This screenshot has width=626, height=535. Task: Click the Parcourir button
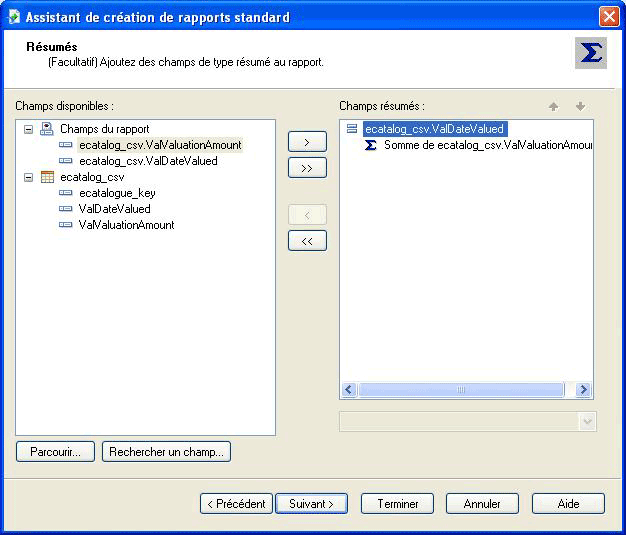pos(55,452)
